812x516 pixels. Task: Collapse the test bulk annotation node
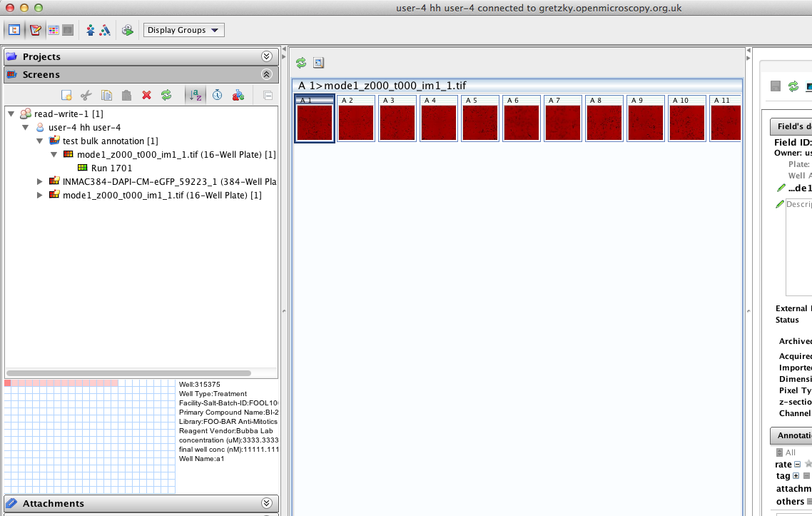40,141
